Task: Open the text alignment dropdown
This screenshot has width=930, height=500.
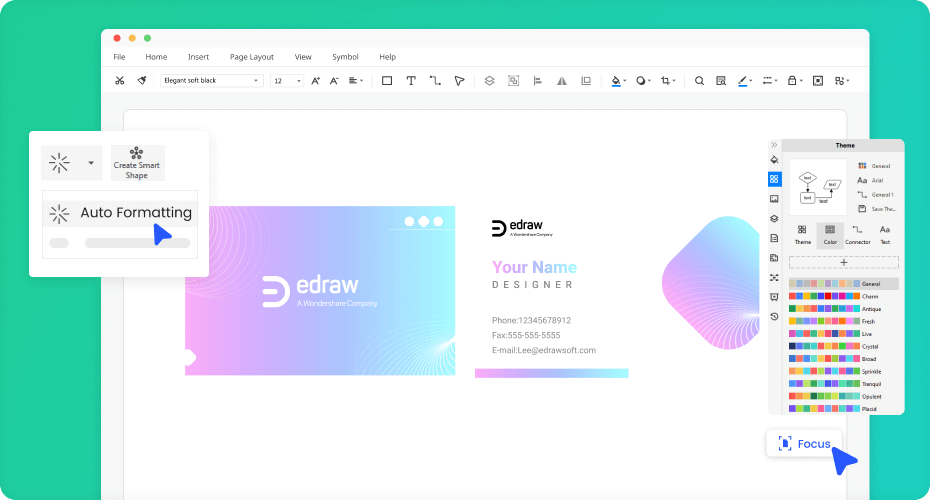Action: pyautogui.click(x=356, y=81)
